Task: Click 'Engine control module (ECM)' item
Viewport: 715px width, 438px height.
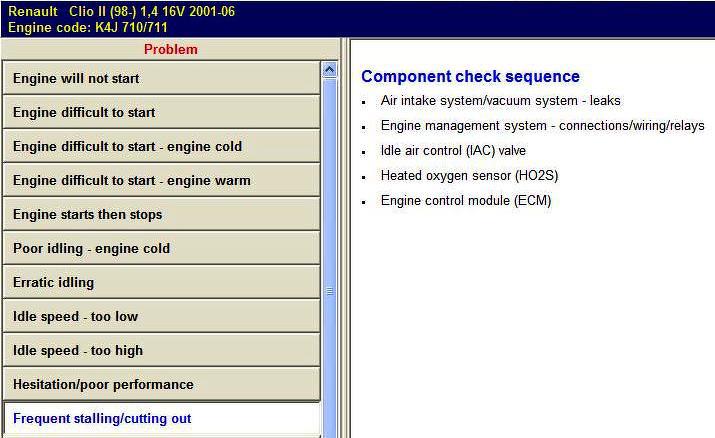Action: 466,201
